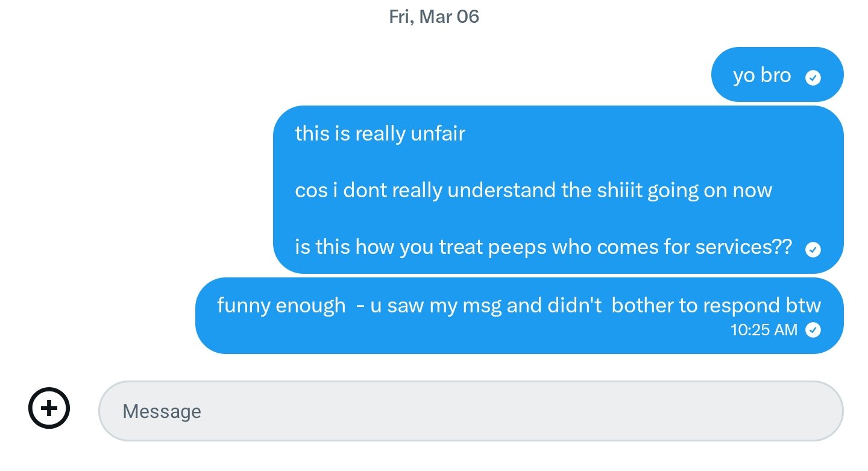Select the "funny enough" message bubble

tap(518, 305)
